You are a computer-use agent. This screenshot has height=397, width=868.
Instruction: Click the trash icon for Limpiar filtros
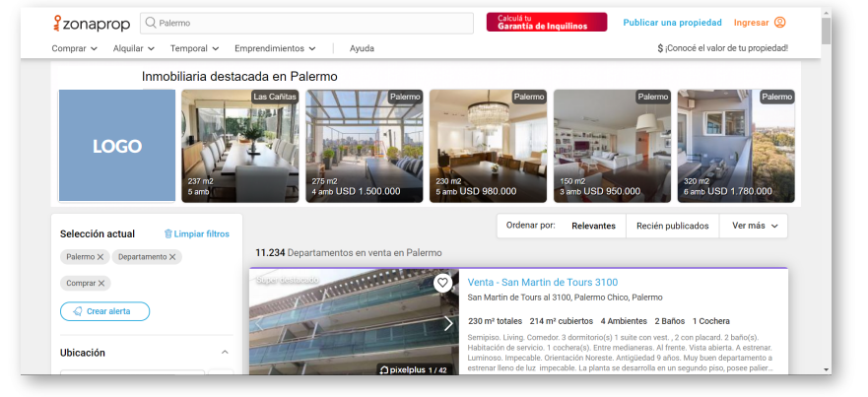tap(168, 234)
